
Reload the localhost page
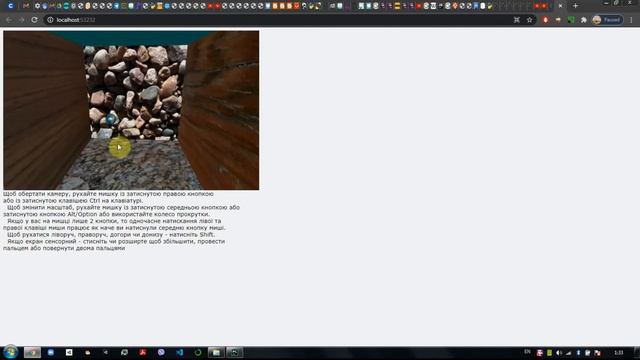(34, 20)
